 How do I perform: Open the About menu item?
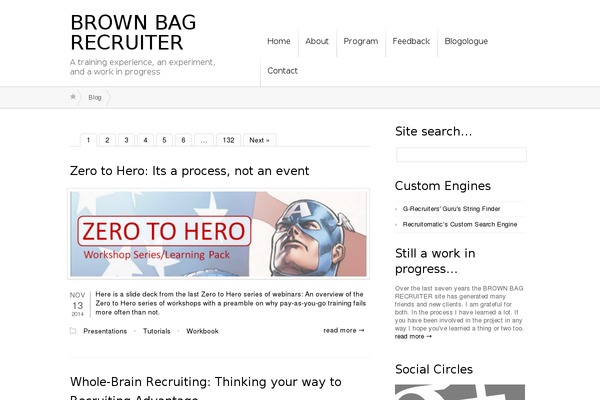click(x=317, y=41)
